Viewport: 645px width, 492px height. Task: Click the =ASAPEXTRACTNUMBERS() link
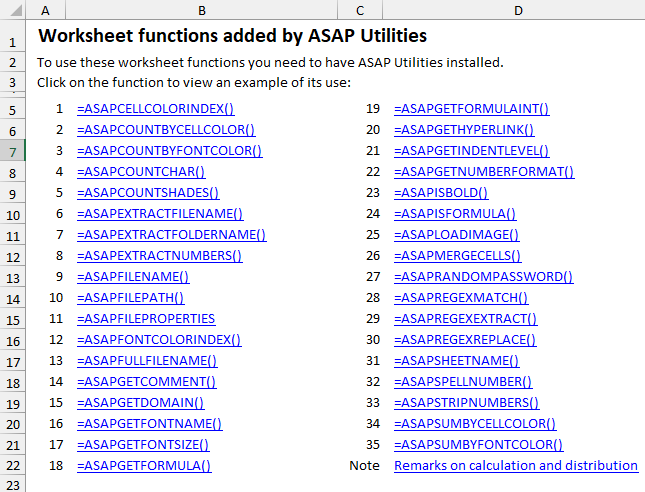click(x=160, y=255)
